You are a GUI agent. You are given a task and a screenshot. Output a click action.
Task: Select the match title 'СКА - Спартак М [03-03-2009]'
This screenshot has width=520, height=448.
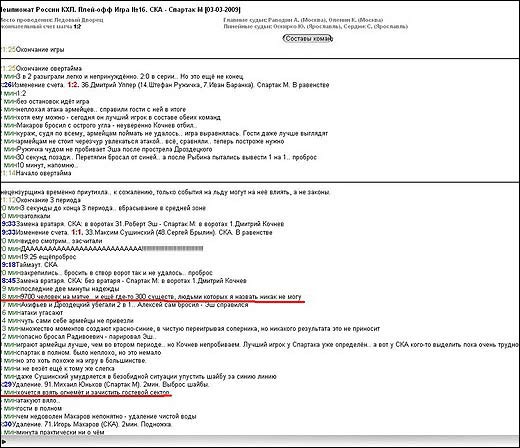tap(195, 10)
